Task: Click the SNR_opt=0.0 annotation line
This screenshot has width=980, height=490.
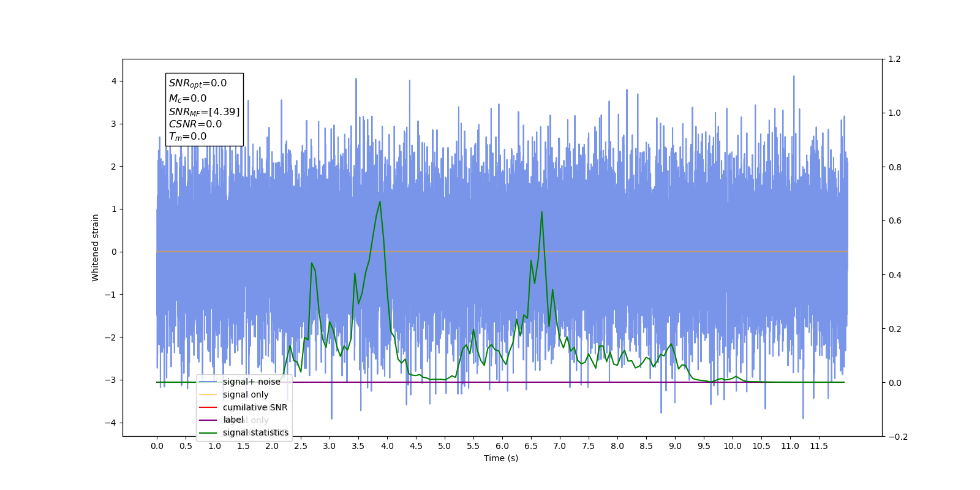Action: pyautogui.click(x=198, y=83)
